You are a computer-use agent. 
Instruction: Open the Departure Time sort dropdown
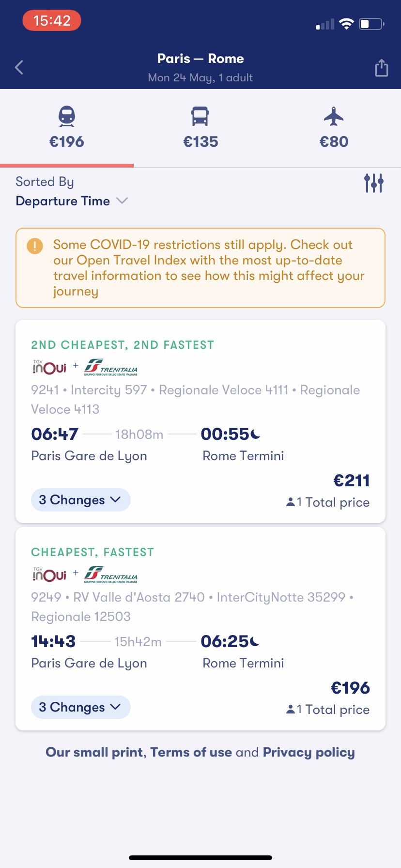(x=72, y=201)
